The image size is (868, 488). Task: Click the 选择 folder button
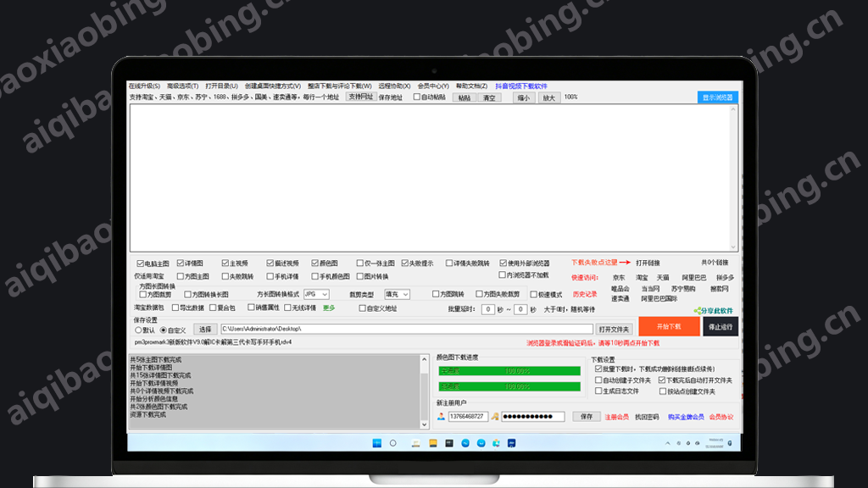[x=205, y=330]
